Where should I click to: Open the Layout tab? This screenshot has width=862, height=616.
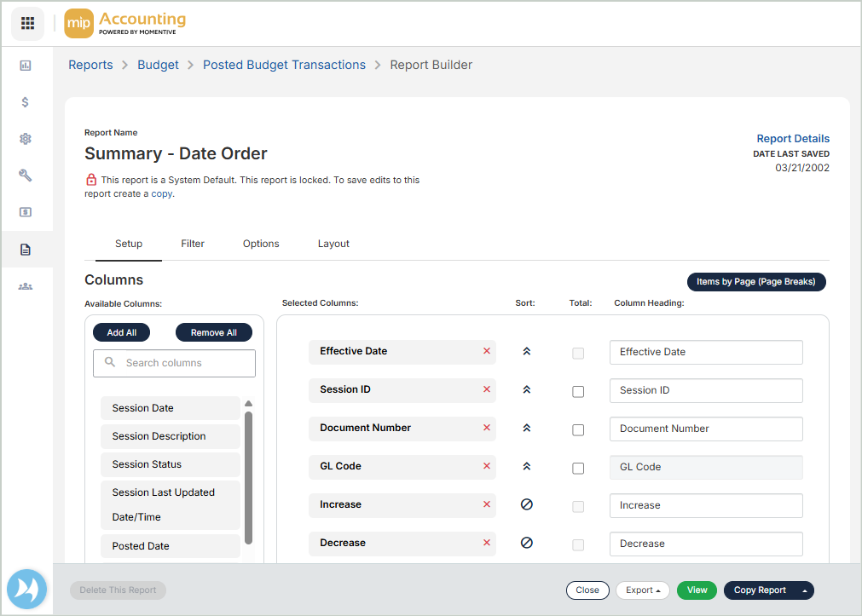point(333,244)
